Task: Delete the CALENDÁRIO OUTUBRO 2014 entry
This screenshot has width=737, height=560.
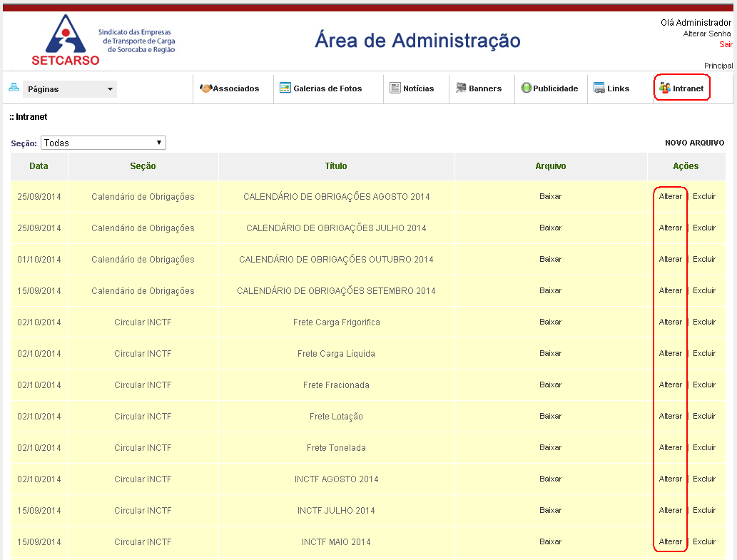Action: point(704,260)
